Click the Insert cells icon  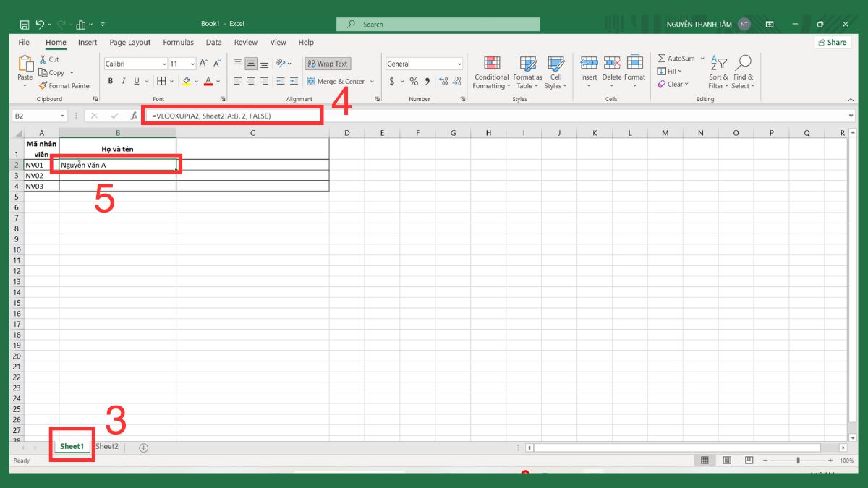pyautogui.click(x=589, y=63)
